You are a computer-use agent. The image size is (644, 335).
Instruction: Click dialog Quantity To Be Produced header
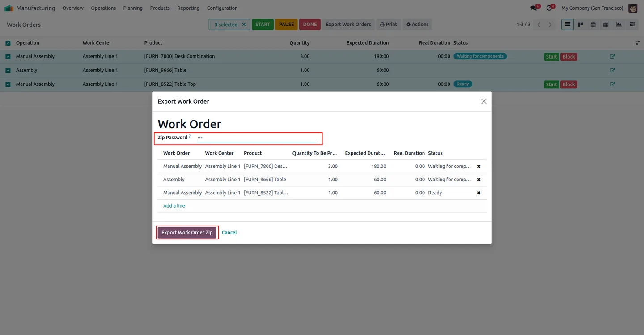(x=315, y=153)
